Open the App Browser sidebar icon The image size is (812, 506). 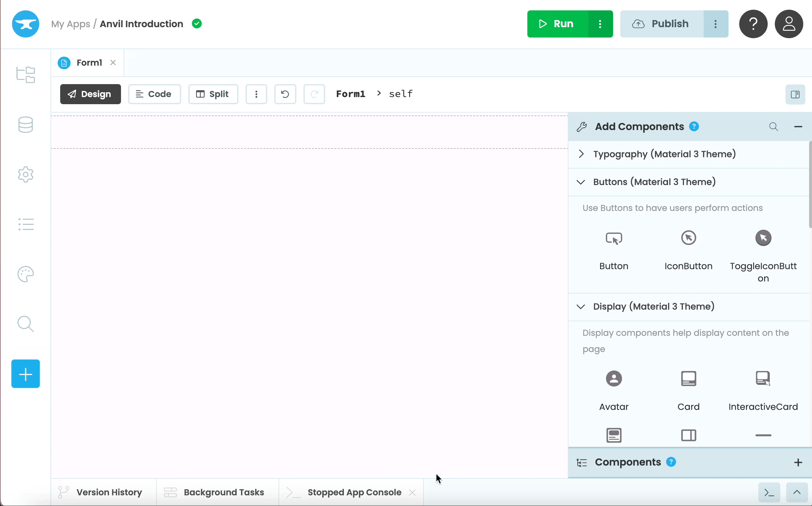(26, 74)
